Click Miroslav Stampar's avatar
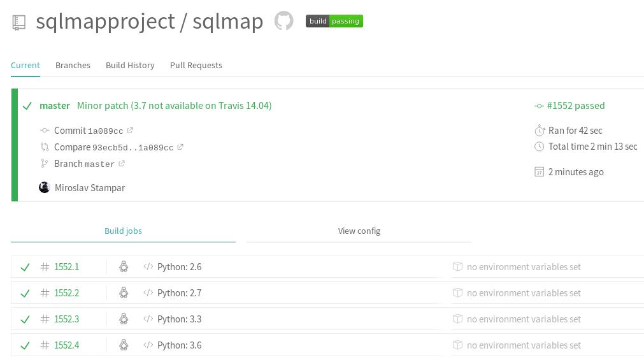The width and height of the screenshot is (644, 360). click(45, 187)
